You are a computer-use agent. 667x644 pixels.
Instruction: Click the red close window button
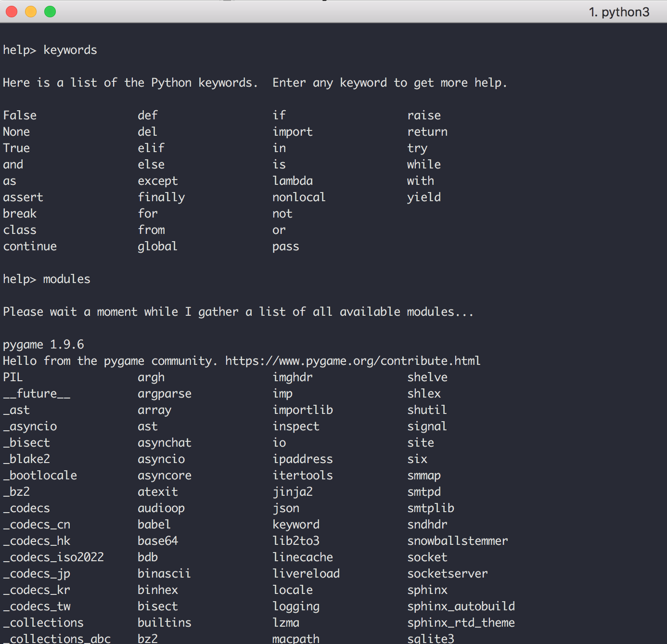(x=12, y=12)
